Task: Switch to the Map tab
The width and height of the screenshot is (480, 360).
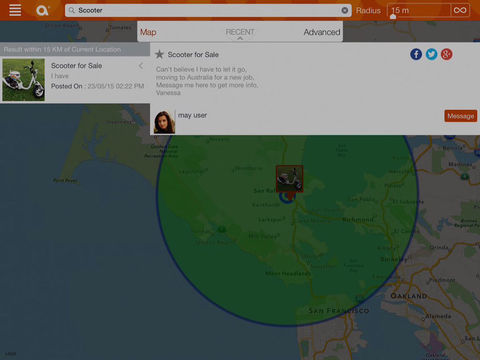Action: (x=148, y=32)
